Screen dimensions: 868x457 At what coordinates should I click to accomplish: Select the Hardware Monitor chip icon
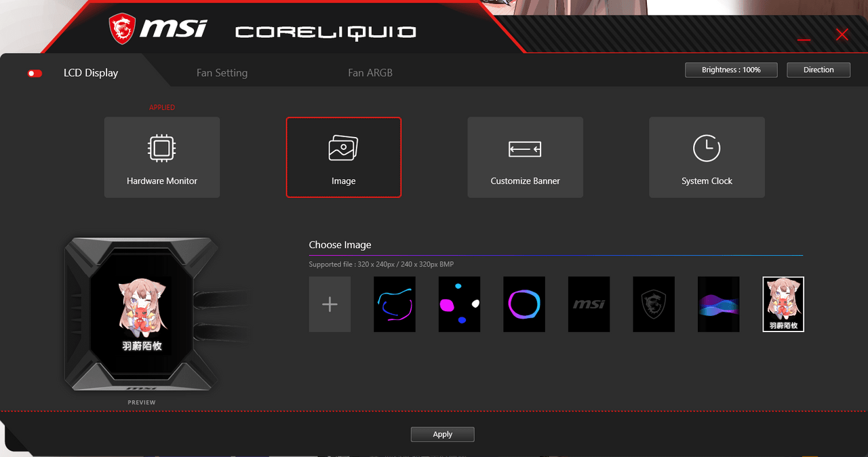tap(161, 148)
